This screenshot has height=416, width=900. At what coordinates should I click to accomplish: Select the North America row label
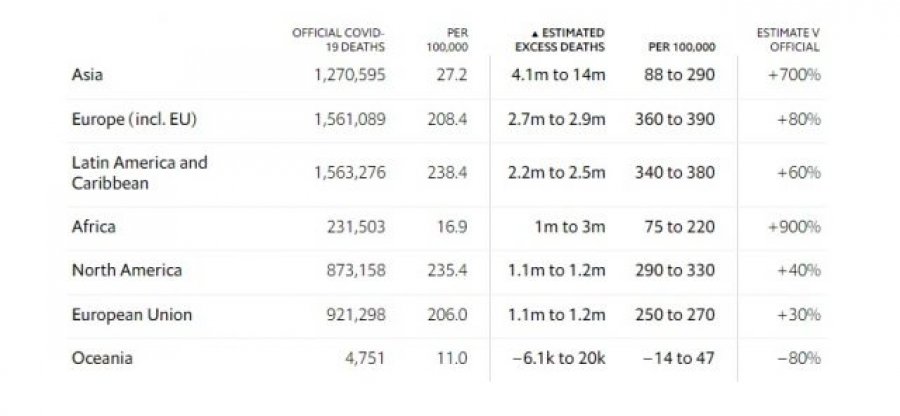coord(127,270)
